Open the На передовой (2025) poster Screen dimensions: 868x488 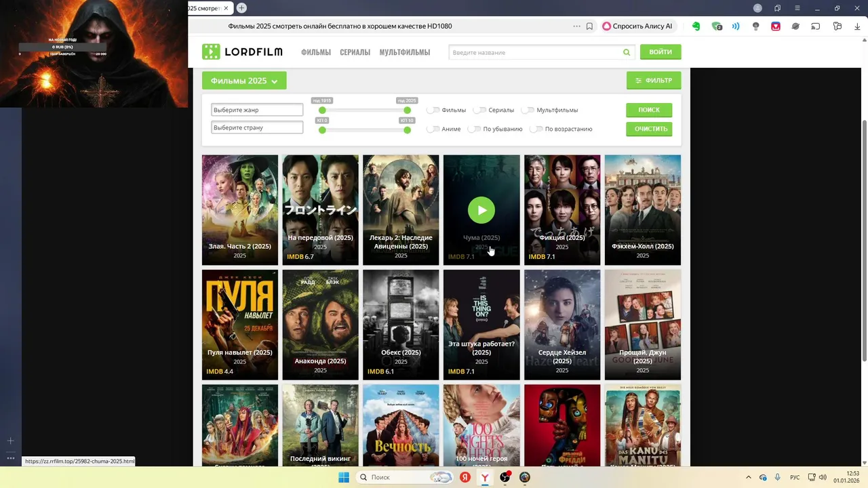(x=320, y=210)
